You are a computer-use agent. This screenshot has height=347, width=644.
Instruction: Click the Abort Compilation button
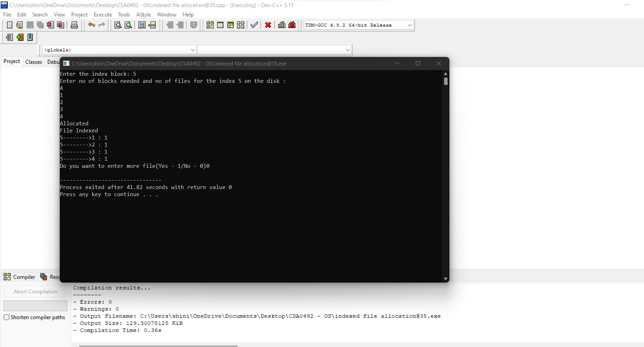coord(35,291)
